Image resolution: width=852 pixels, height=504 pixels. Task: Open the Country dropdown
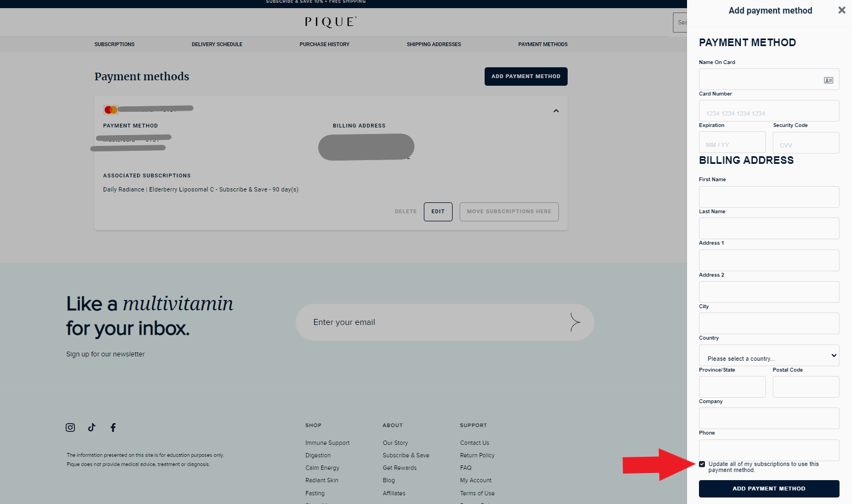(x=769, y=355)
